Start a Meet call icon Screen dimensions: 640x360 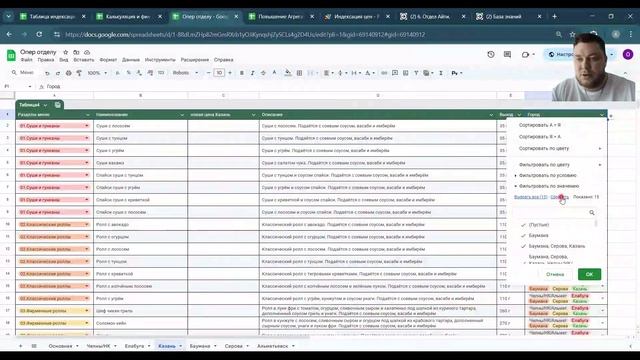point(525,54)
